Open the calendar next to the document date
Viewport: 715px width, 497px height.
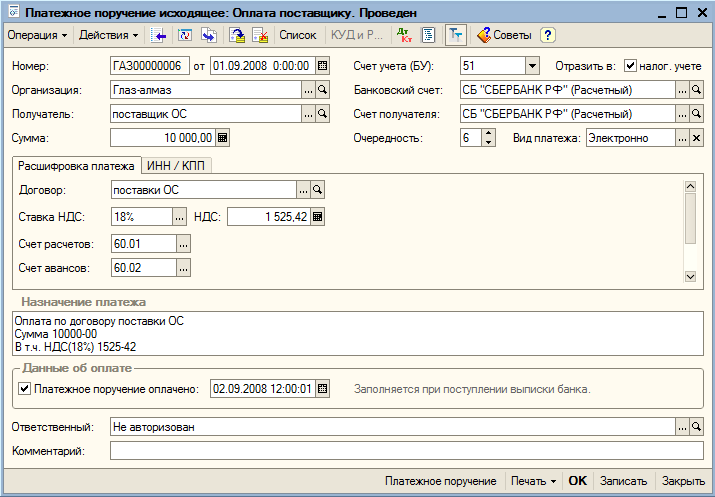point(322,66)
